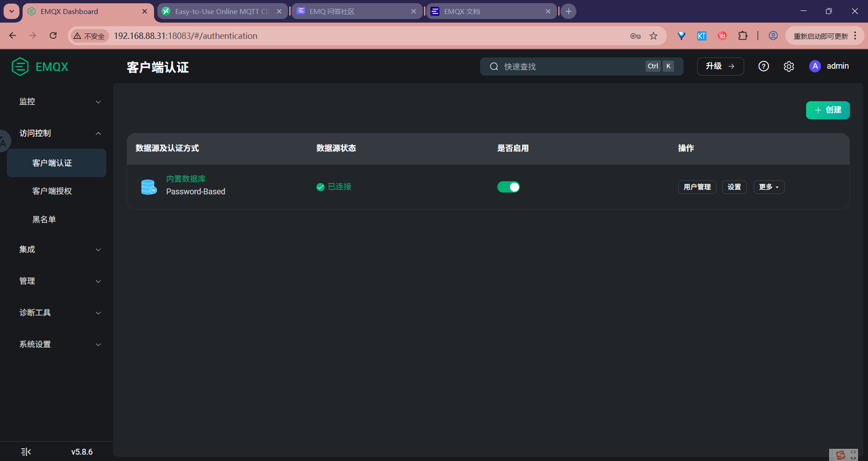The width and height of the screenshot is (868, 461).
Task: Click the blue diamond extension icon
Action: [681, 36]
